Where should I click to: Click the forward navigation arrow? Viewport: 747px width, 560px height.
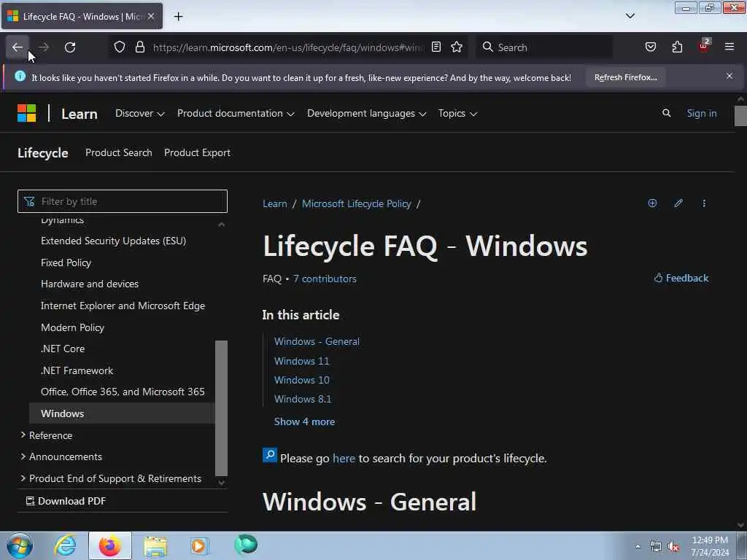44,47
